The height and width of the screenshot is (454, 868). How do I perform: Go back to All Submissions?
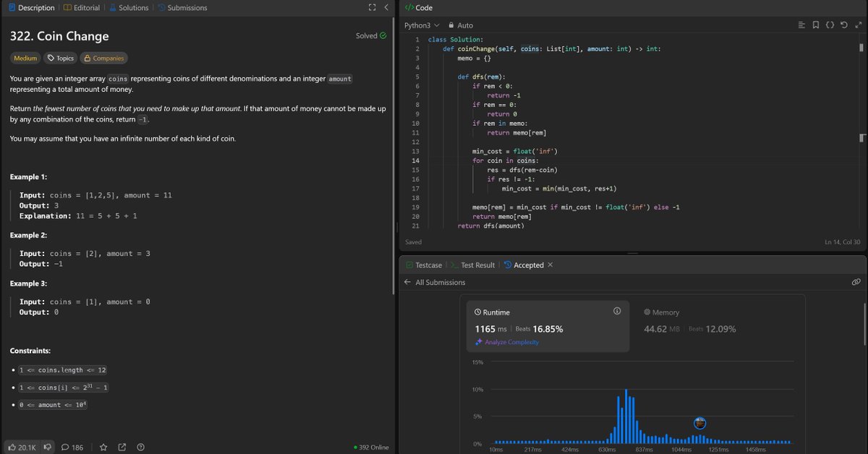pyautogui.click(x=434, y=283)
